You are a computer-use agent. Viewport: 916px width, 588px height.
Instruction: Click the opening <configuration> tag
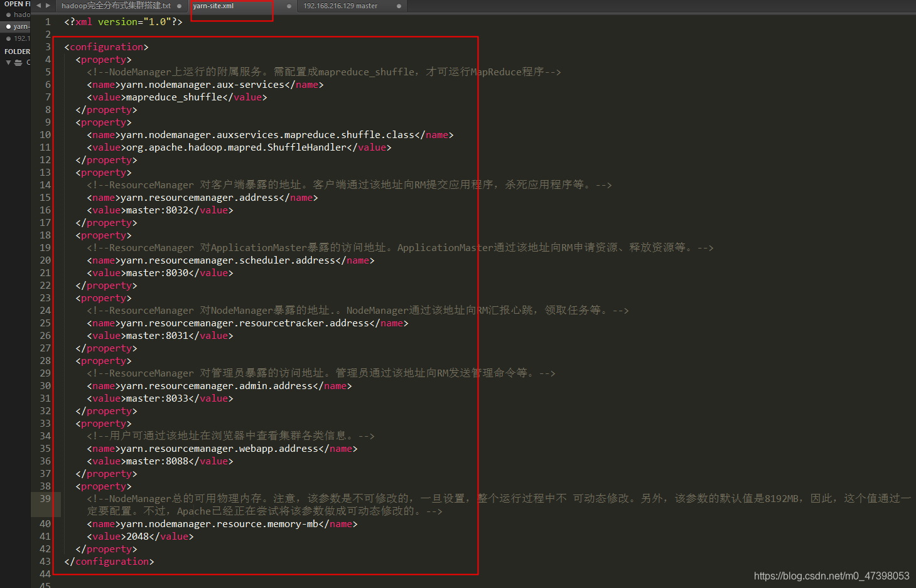[x=106, y=47]
